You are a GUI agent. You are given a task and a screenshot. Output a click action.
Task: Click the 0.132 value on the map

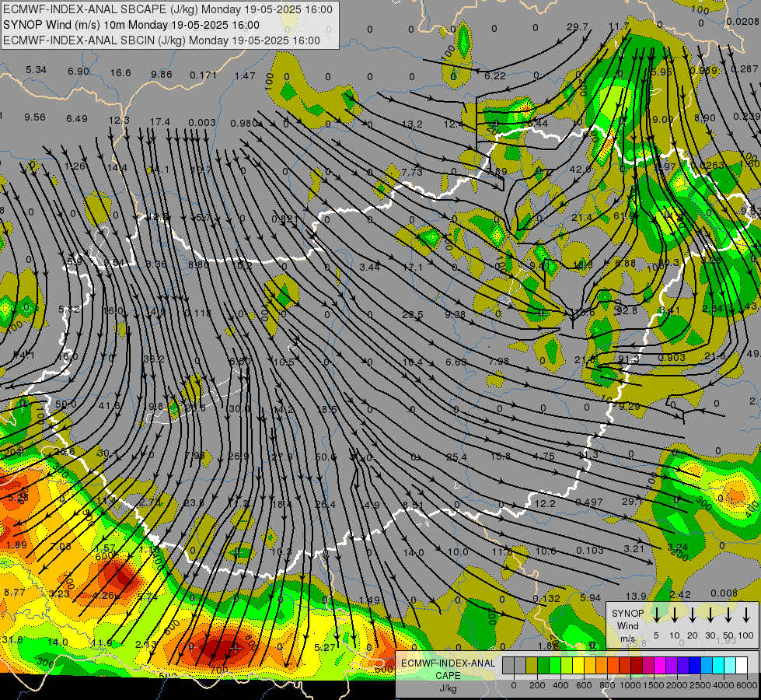[546, 598]
